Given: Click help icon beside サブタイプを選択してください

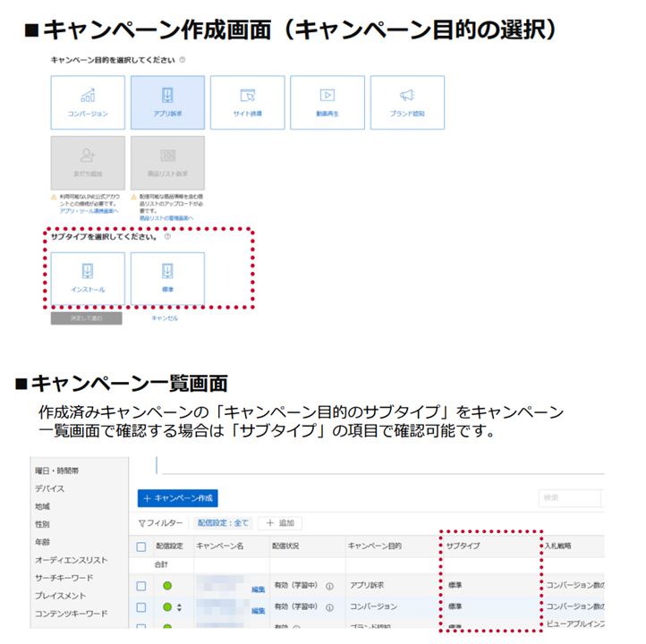Looking at the screenshot, I should tap(167, 237).
